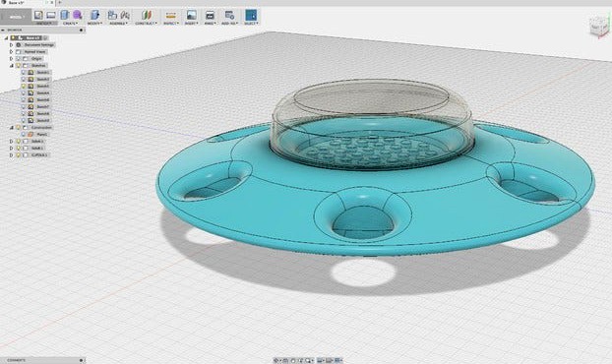Click the Base v3 root component name
612x364 pixels.
click(x=33, y=37)
